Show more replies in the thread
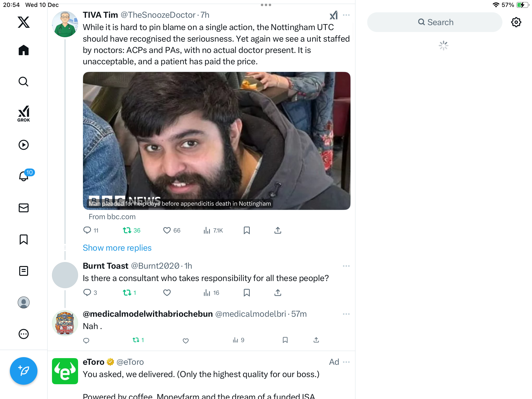 click(x=117, y=248)
